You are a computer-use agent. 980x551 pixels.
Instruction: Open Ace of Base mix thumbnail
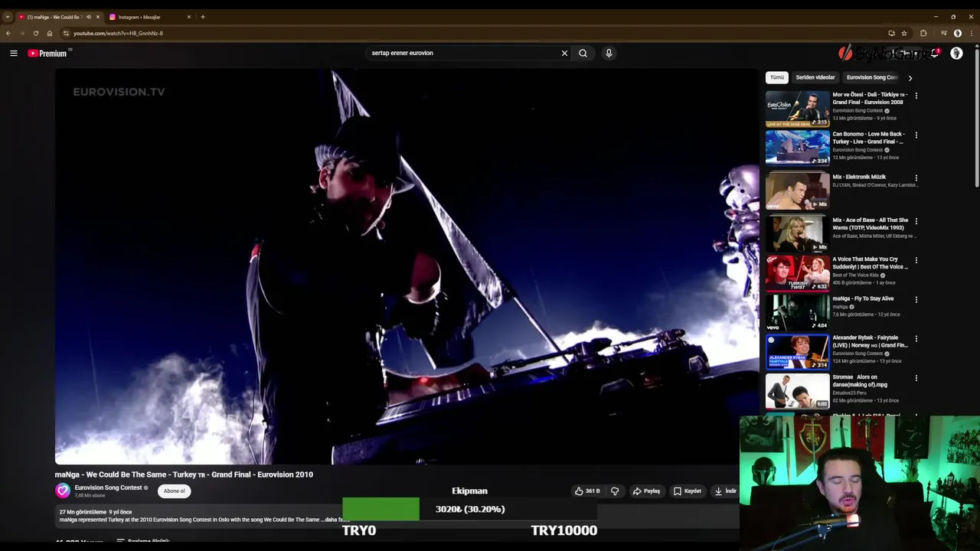[797, 233]
